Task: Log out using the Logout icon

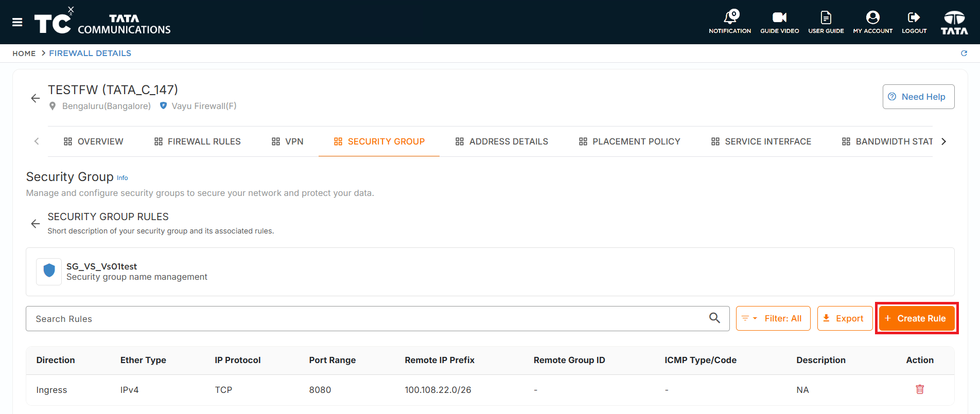Action: 914,22
